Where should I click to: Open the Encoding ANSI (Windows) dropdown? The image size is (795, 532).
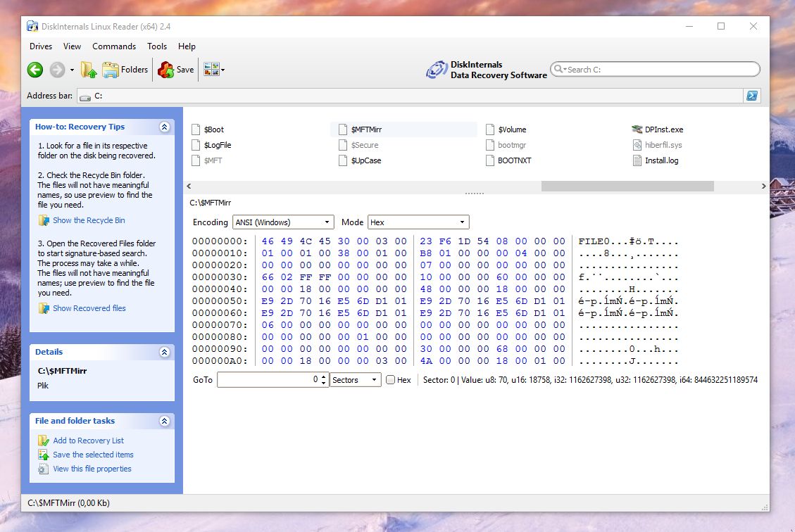pos(283,222)
